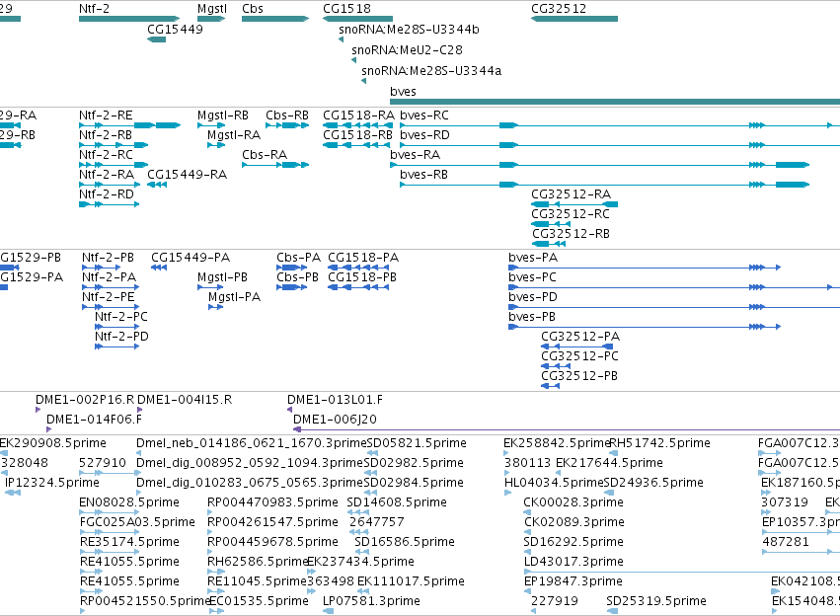Click transcript Ntf-2-RC label
The image size is (840, 616).
click(x=106, y=155)
